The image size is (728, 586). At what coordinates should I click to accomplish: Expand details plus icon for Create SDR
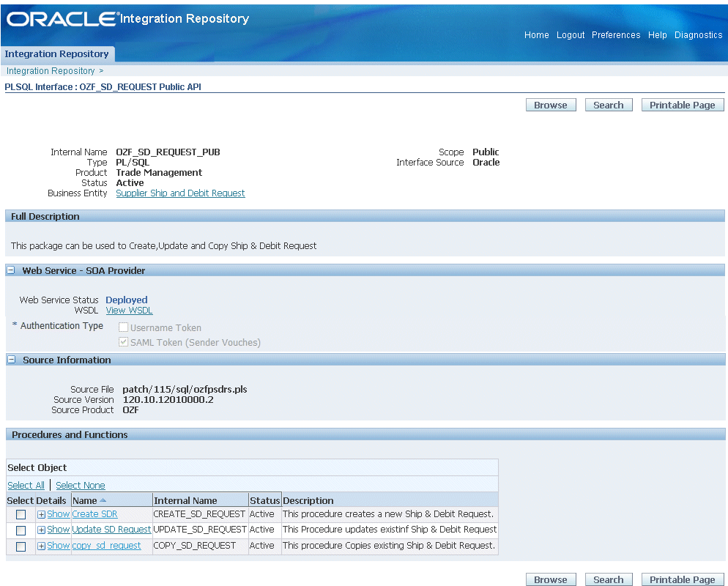[41, 514]
